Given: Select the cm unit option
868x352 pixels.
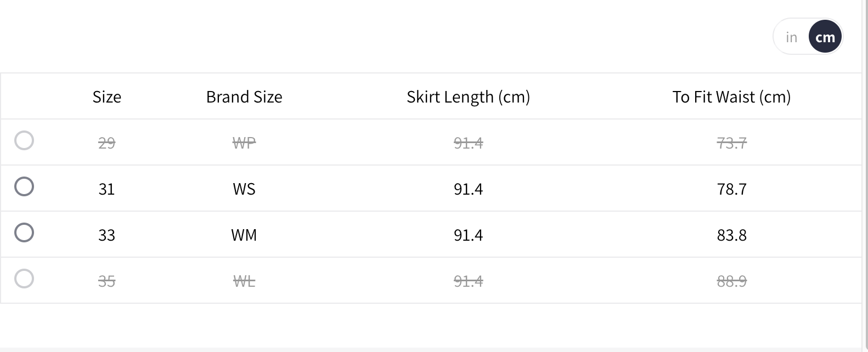Looking at the screenshot, I should [825, 37].
